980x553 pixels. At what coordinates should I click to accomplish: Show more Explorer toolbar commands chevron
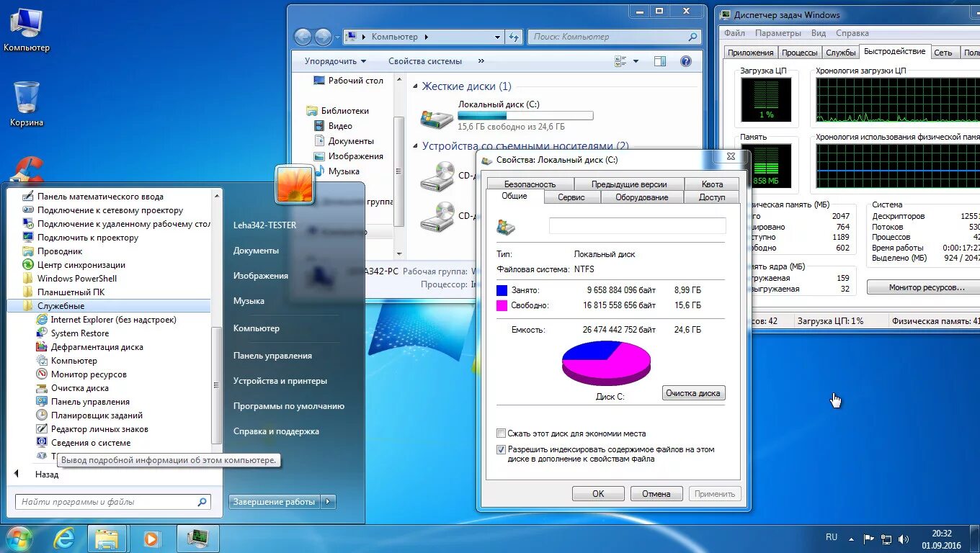pyautogui.click(x=481, y=61)
